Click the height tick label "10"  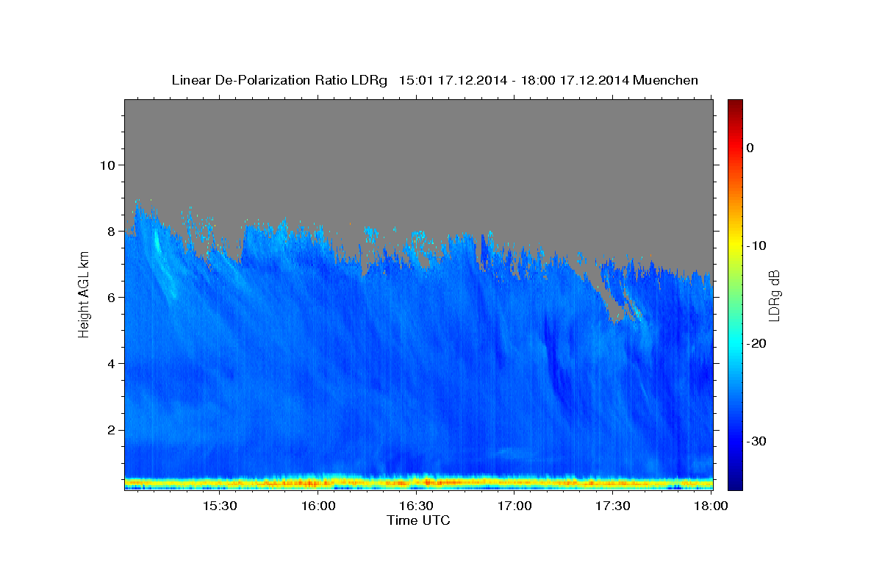click(x=108, y=165)
